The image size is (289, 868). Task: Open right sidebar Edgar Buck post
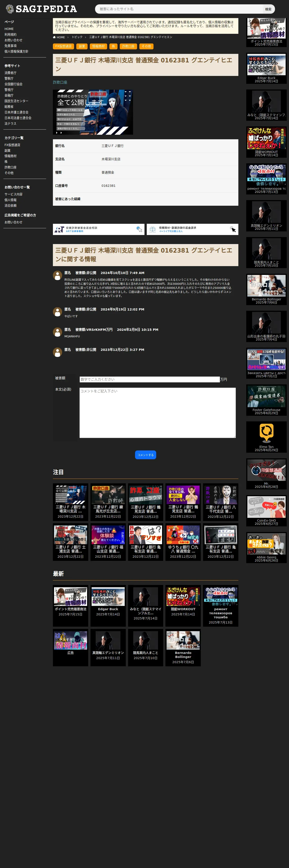pos(266,69)
